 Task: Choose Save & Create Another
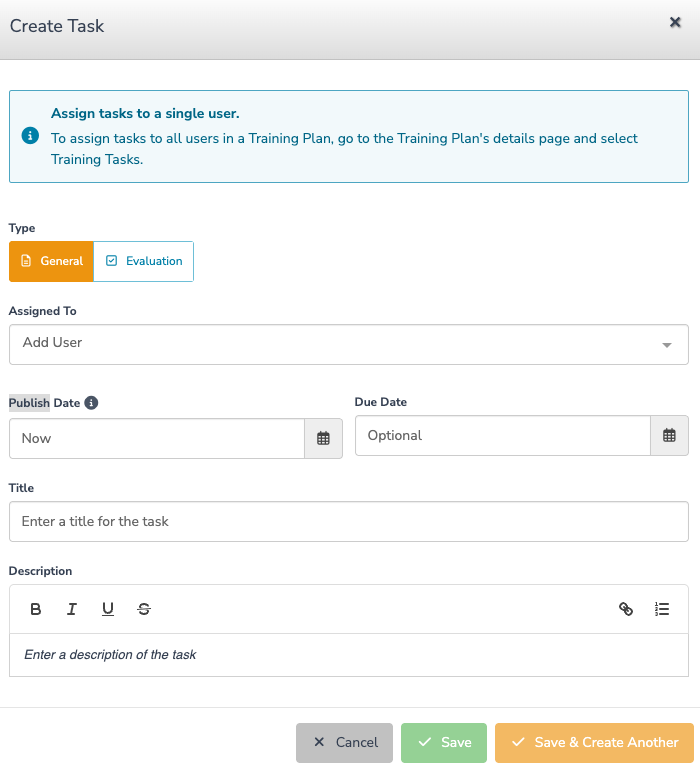pyautogui.click(x=594, y=742)
